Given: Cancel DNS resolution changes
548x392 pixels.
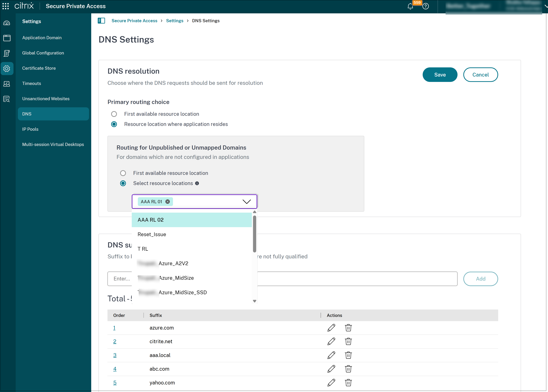Looking at the screenshot, I should pyautogui.click(x=480, y=75).
